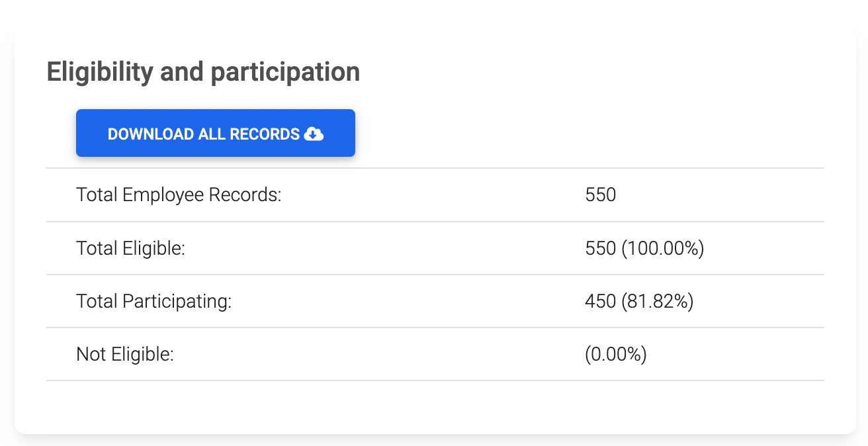Click the Total Eligible label
The image size is (868, 446).
130,248
